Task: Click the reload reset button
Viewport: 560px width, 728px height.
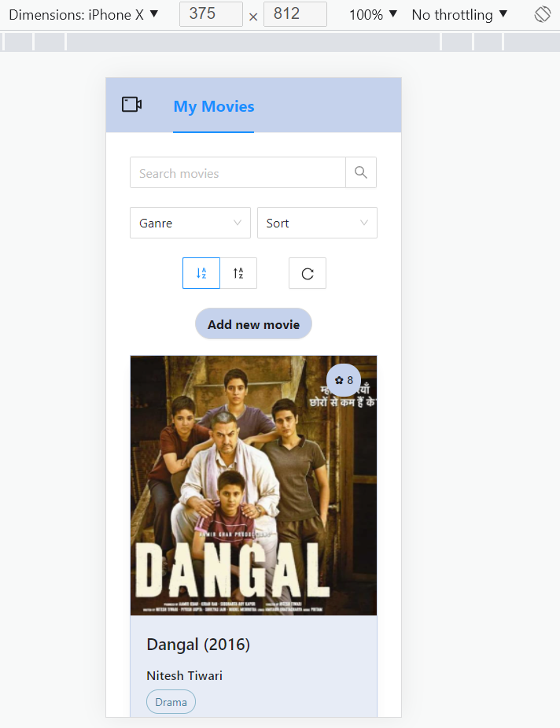Action: pos(308,273)
